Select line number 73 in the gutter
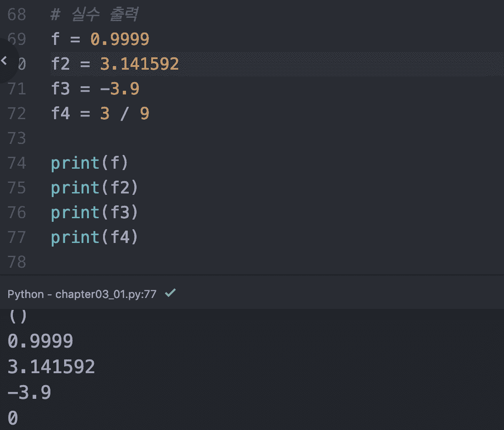The image size is (504, 430). click(17, 138)
